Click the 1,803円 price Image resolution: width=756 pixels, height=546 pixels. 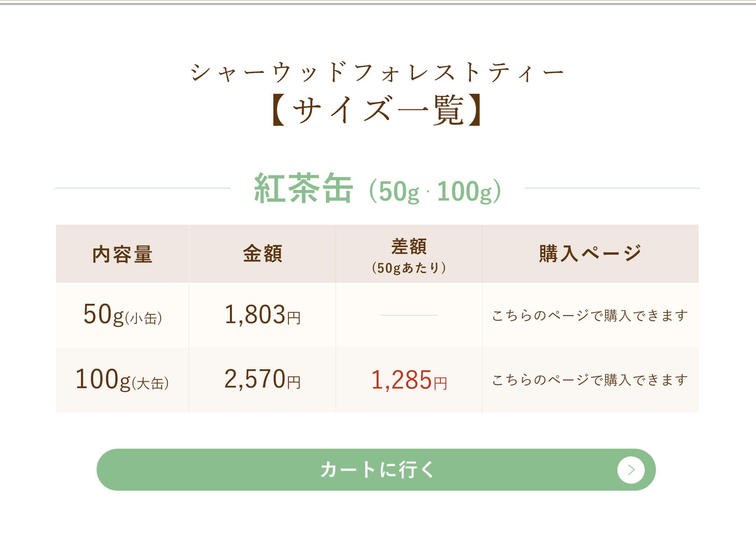(x=262, y=314)
